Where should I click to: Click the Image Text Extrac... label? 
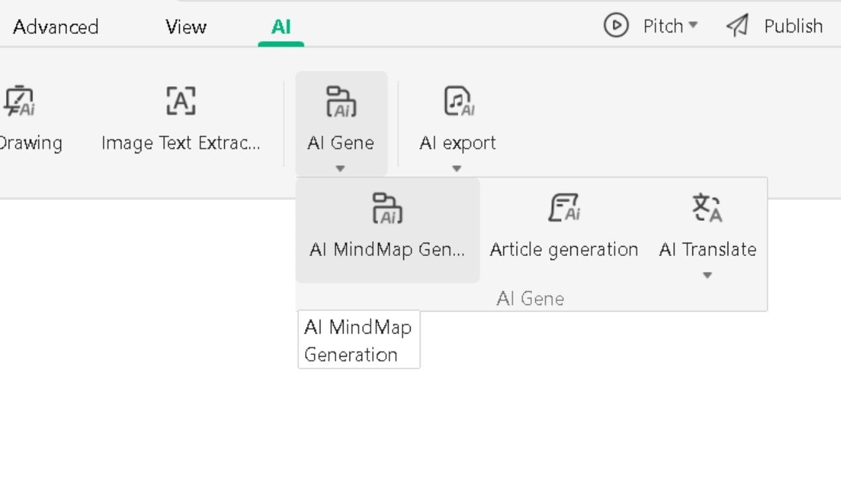point(180,143)
